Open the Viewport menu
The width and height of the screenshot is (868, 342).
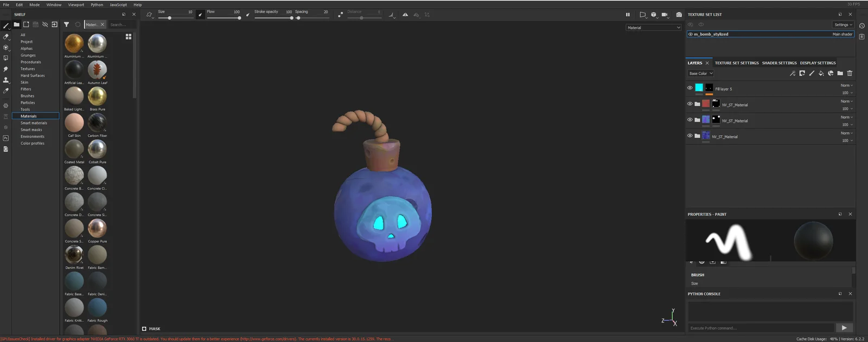[76, 4]
